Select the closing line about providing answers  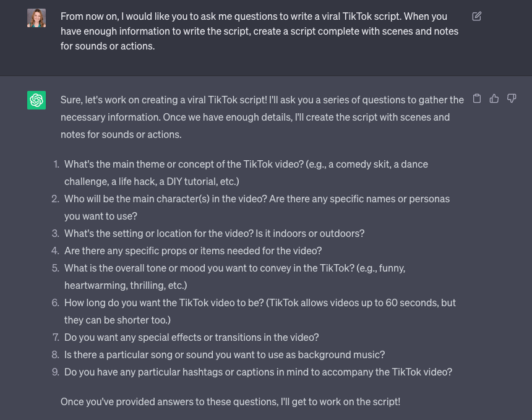tap(231, 401)
